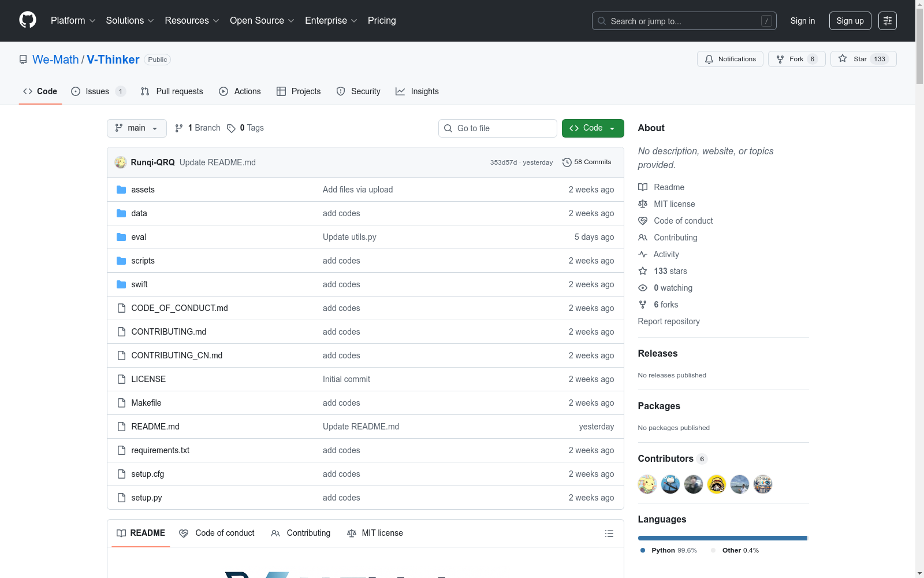Image resolution: width=924 pixels, height=578 pixels.
Task: Click the Makefile file icon
Action: pyautogui.click(x=121, y=403)
